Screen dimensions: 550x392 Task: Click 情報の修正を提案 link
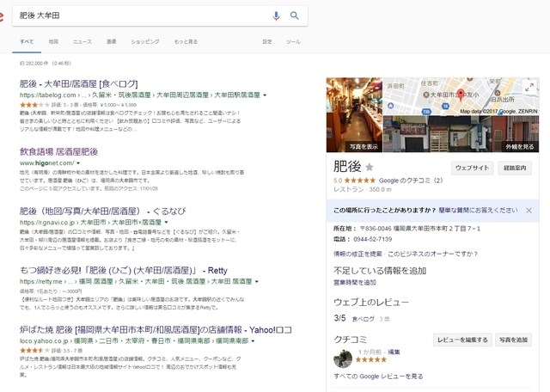click(x=357, y=254)
